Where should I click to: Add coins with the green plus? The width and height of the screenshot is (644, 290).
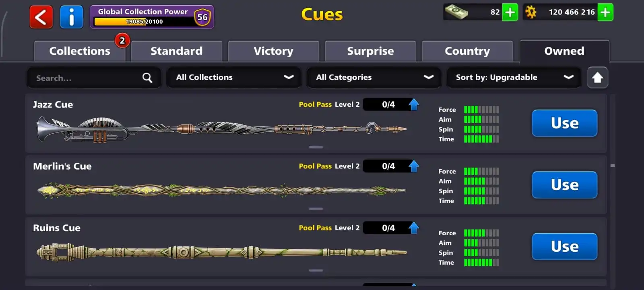[605, 12]
